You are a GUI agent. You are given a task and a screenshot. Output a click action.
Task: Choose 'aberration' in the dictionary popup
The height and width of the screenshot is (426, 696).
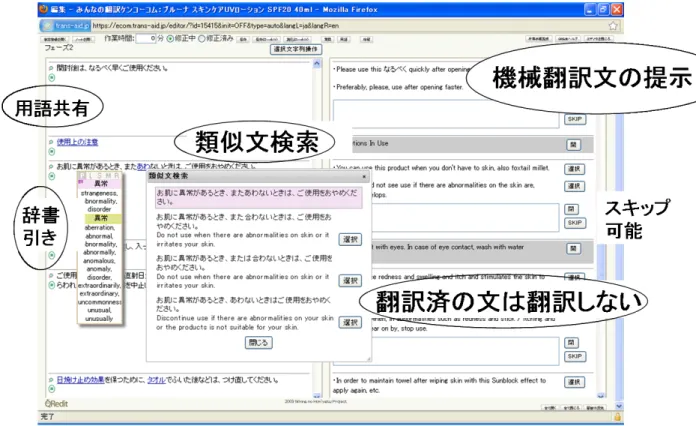coord(99,228)
